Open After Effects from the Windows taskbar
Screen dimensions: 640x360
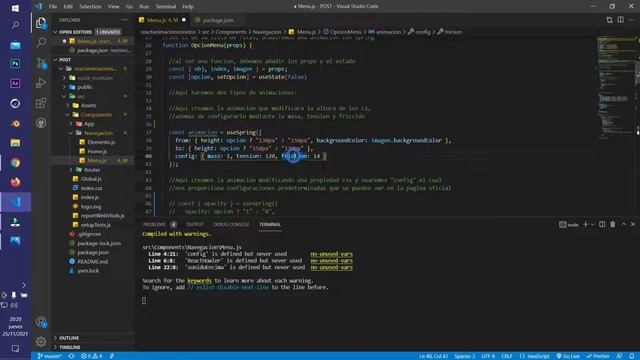[x=15, y=83]
